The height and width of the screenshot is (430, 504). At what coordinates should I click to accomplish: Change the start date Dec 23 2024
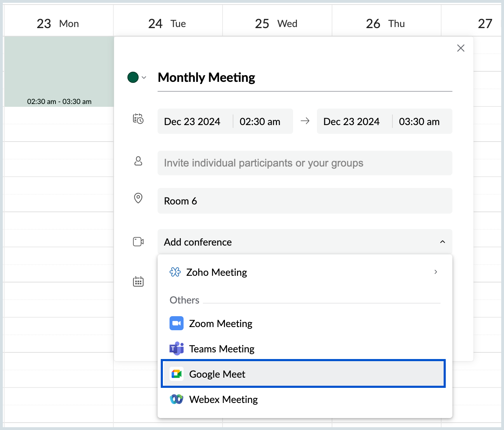192,122
